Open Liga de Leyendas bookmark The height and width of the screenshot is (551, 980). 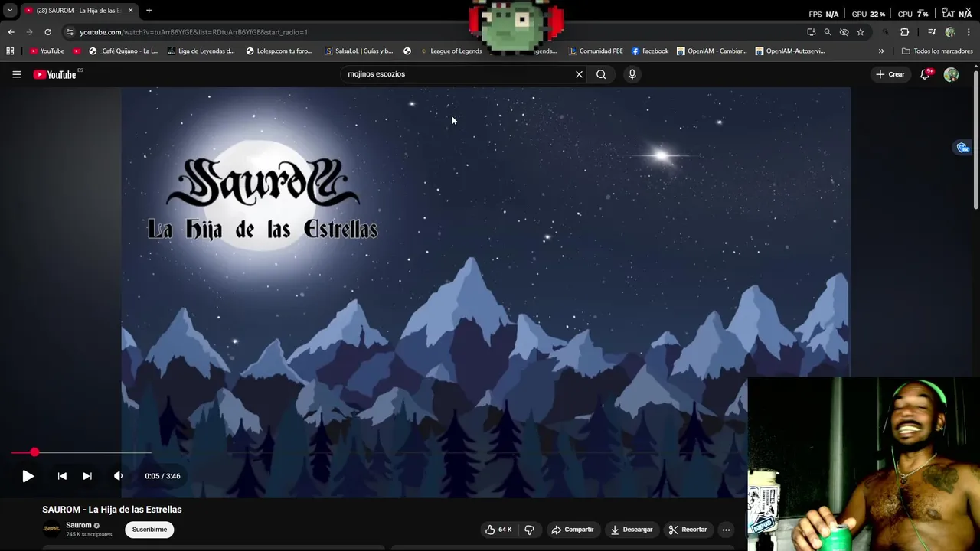(201, 51)
